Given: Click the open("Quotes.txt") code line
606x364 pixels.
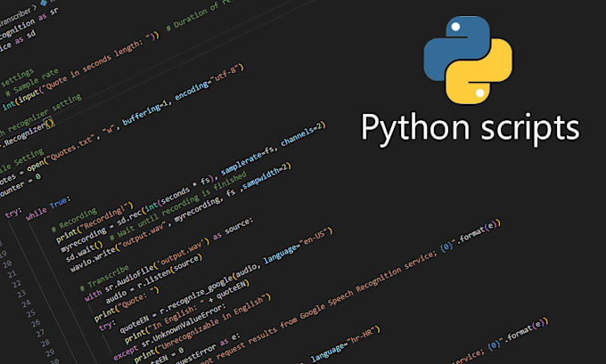Looking at the screenshot, I should point(121,126).
